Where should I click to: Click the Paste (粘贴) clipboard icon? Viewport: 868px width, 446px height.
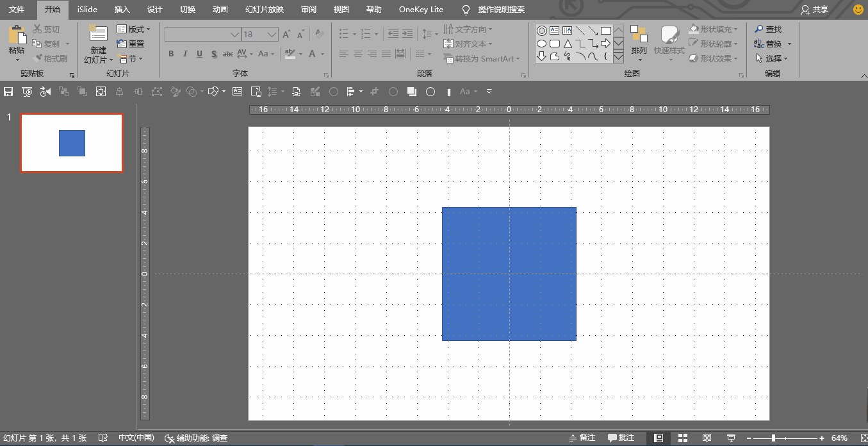tap(17, 37)
